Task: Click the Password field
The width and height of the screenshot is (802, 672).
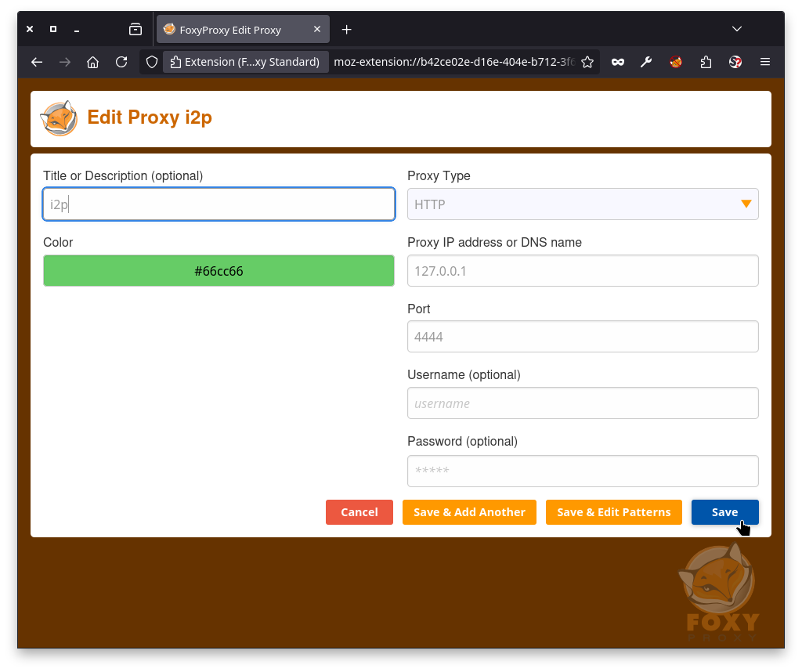Action: click(x=583, y=471)
